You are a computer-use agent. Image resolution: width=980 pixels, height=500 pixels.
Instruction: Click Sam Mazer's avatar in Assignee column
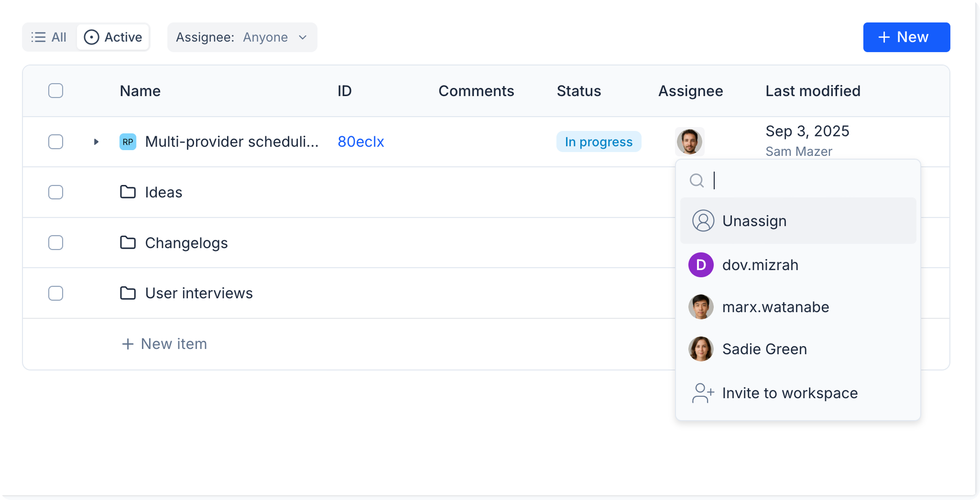pos(689,142)
